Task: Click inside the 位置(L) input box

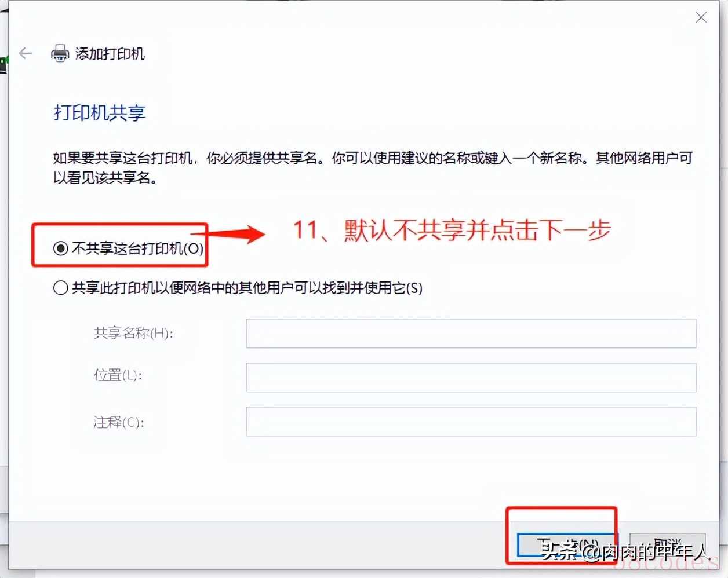Action: point(471,378)
